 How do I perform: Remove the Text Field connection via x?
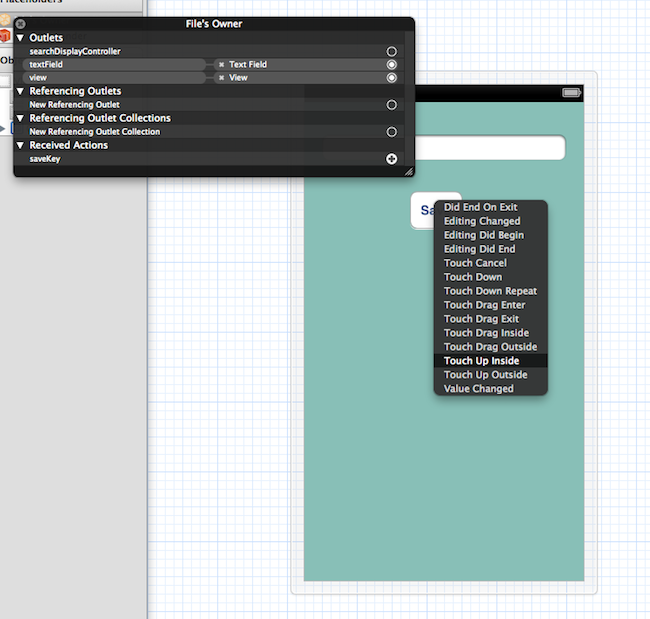click(x=221, y=65)
